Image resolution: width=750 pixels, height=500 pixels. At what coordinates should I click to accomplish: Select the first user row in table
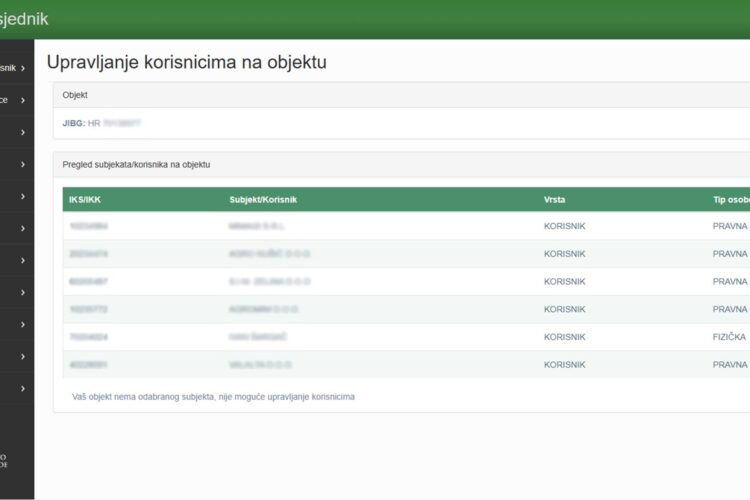(x=400, y=226)
